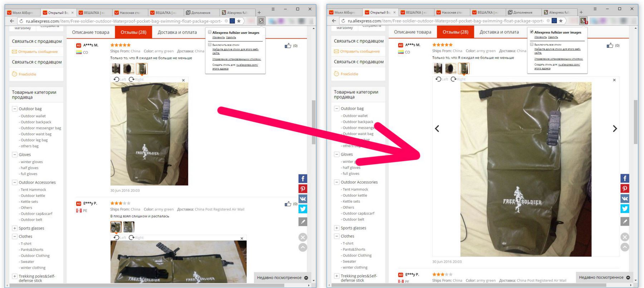The image size is (644, 288).
Task: Rotate the enlarged photo right in right window
Action: pos(458,79)
